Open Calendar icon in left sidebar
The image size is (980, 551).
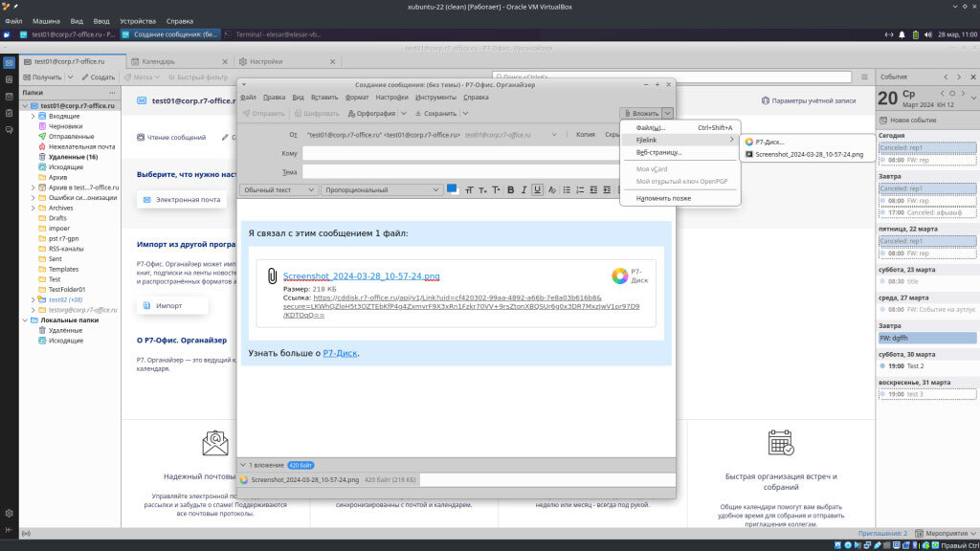[x=9, y=97]
